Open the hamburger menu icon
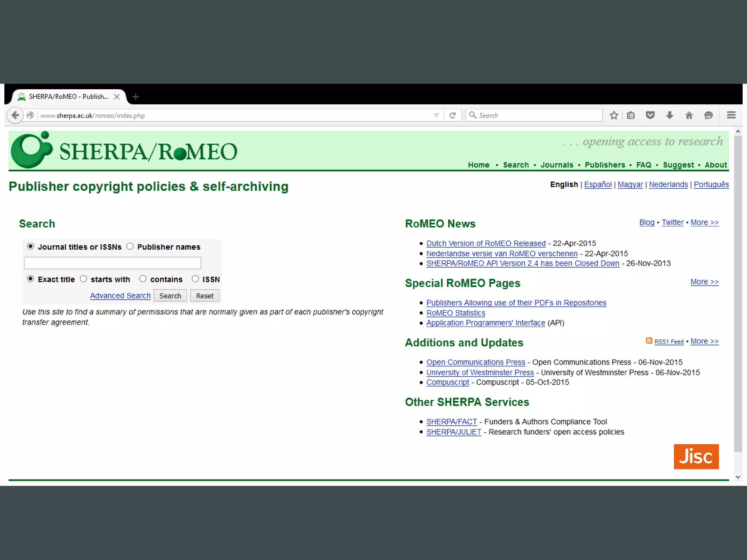The width and height of the screenshot is (747, 560). (x=731, y=115)
